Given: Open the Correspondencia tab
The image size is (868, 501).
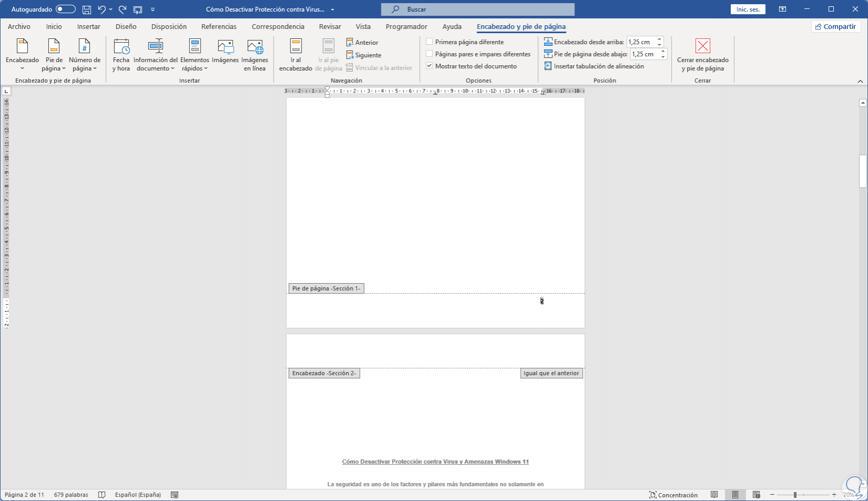Looking at the screenshot, I should pos(278,26).
